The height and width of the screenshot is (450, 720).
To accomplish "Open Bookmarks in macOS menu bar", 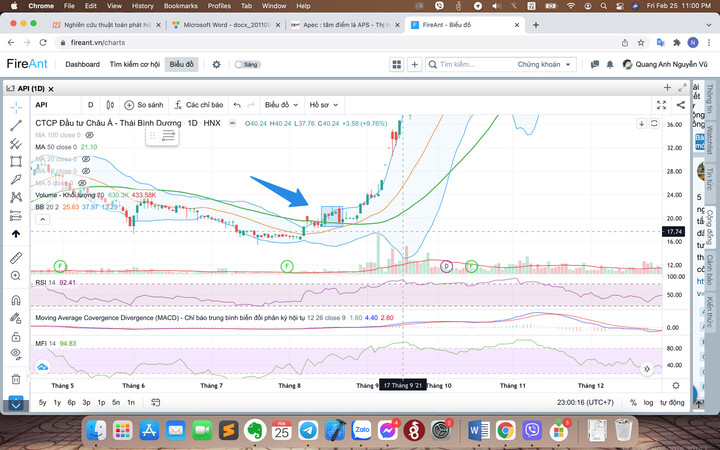I will (180, 6).
